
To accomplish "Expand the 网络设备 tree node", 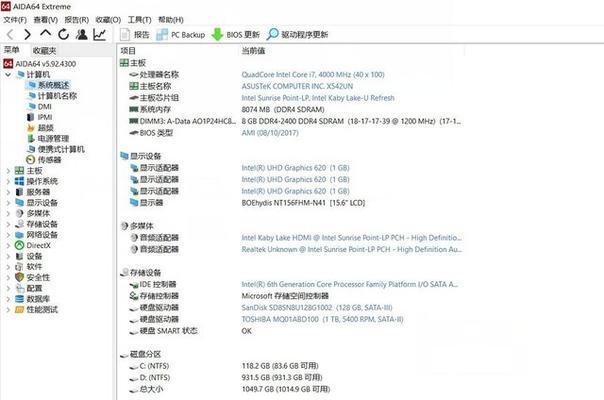I will 8,235.
